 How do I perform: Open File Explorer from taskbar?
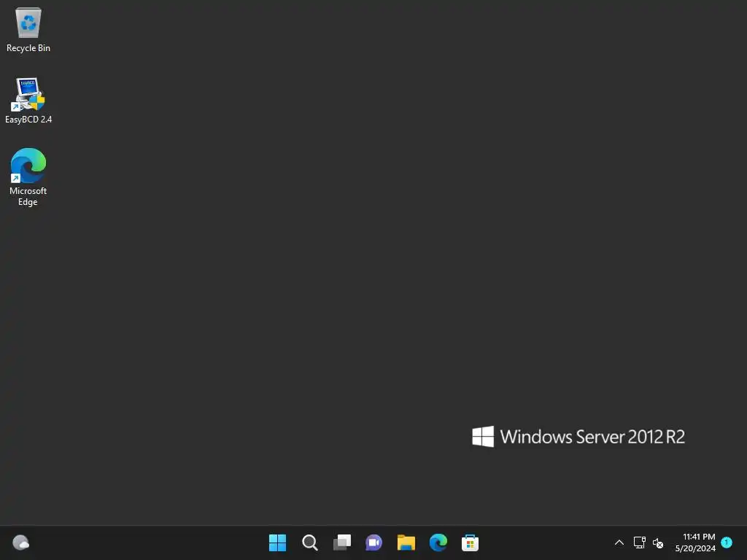point(406,542)
